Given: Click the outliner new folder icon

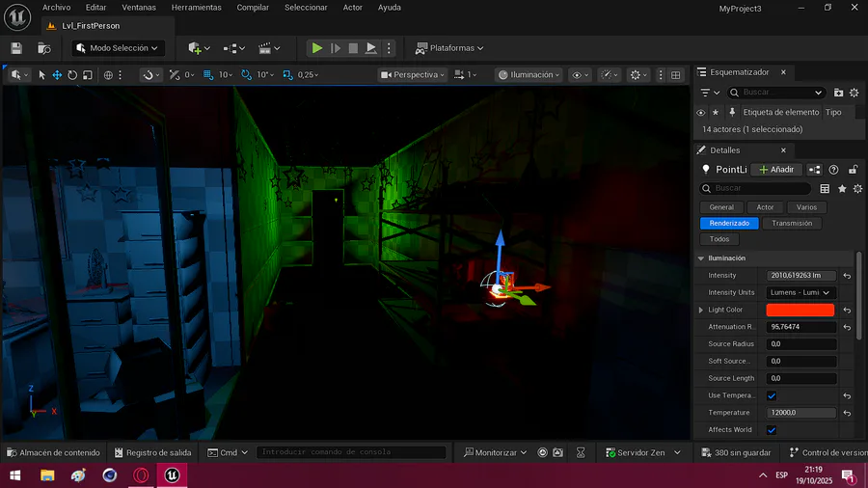Looking at the screenshot, I should (839, 93).
